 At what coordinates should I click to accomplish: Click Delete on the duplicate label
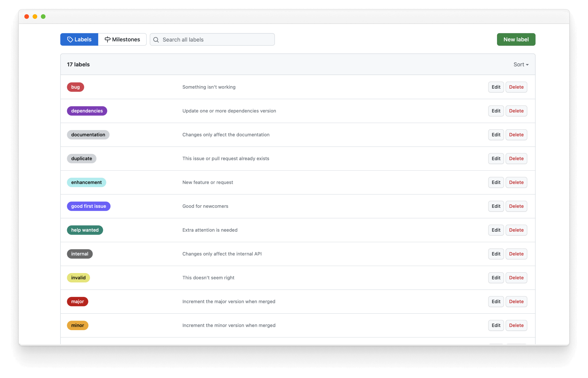pyautogui.click(x=516, y=158)
